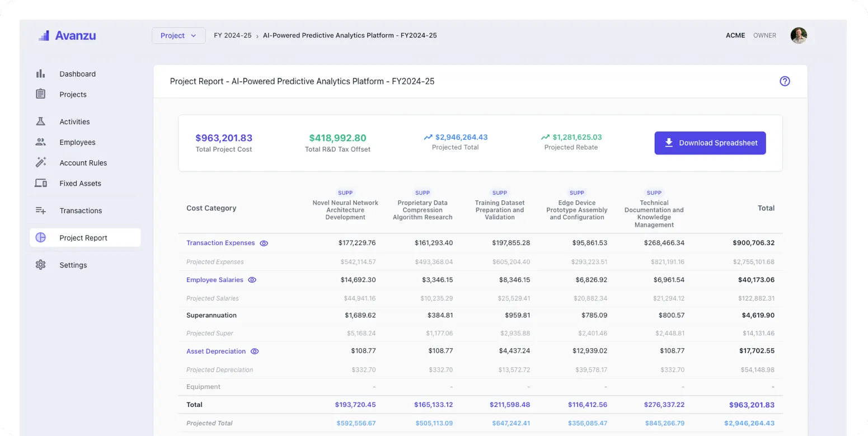The image size is (868, 436).
Task: Toggle visibility of Transaction Expenses details
Action: [264, 243]
